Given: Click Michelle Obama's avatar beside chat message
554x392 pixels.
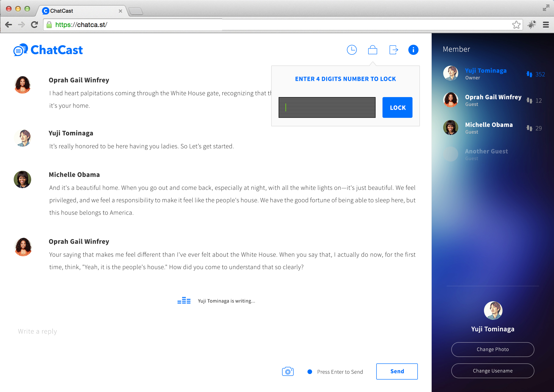Looking at the screenshot, I should coord(22,179).
